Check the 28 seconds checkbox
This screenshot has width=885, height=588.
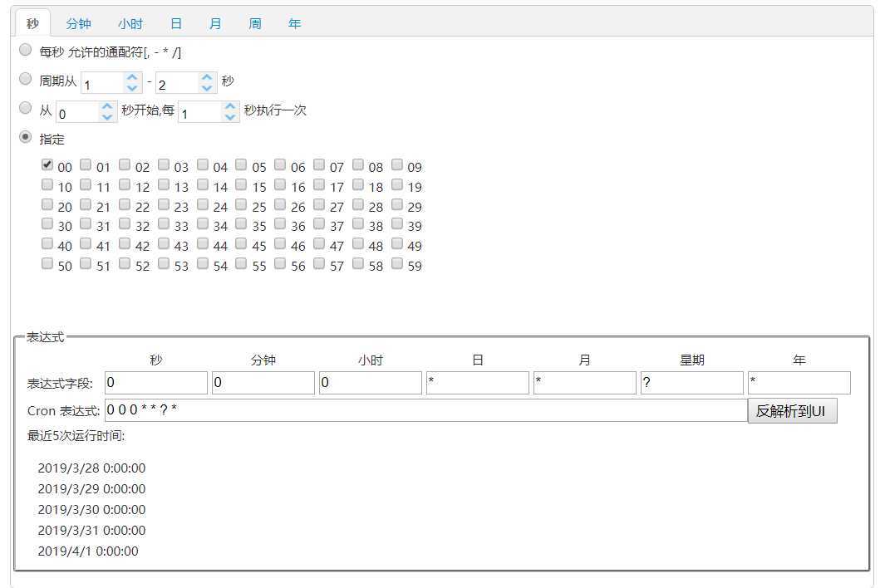(358, 203)
